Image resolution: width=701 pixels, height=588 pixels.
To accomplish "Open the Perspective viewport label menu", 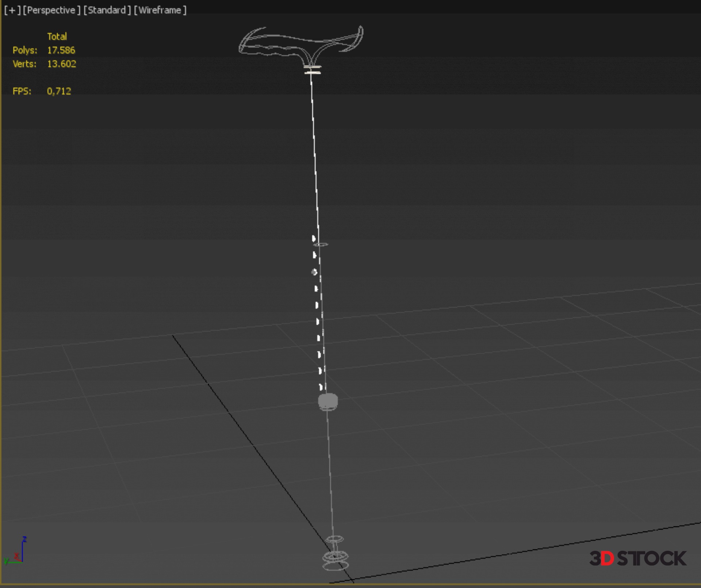I will (51, 10).
